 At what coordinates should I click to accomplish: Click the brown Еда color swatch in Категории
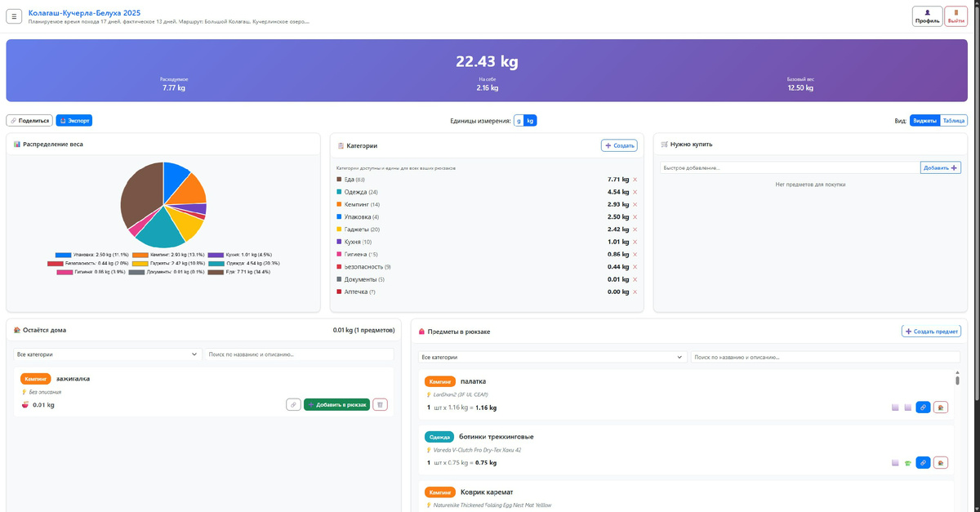340,180
